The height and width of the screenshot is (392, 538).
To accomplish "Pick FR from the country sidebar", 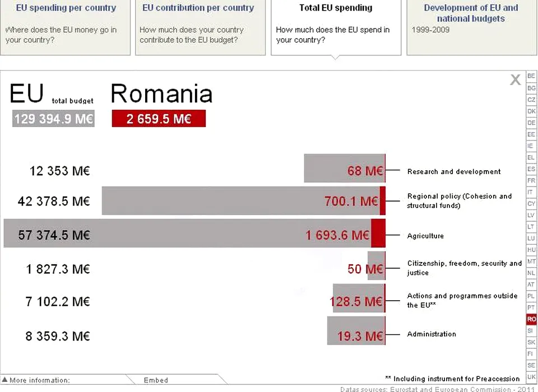I will [x=531, y=180].
